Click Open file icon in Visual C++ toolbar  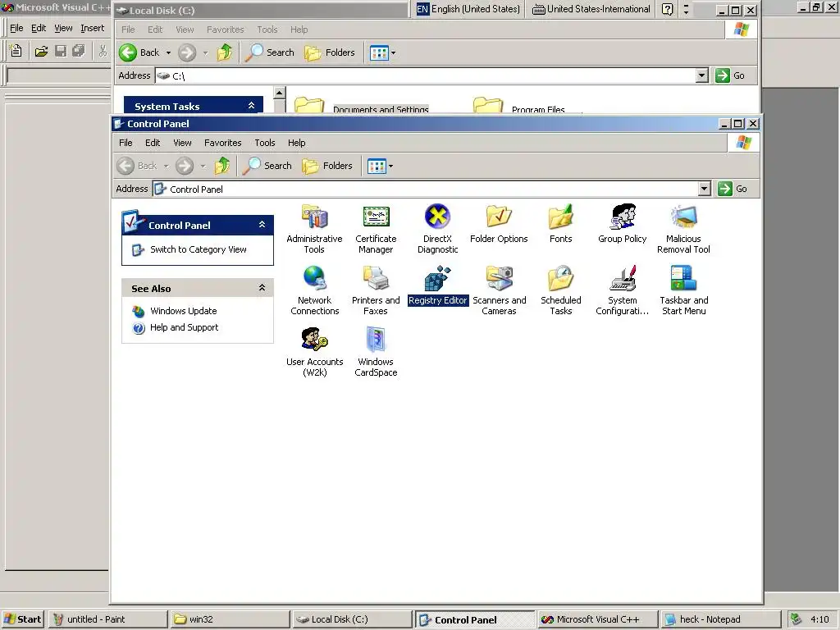41,51
